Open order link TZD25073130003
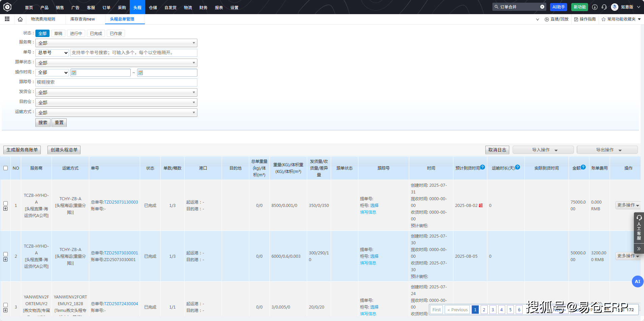Image resolution: width=644 pixels, height=321 pixels. click(x=121, y=202)
